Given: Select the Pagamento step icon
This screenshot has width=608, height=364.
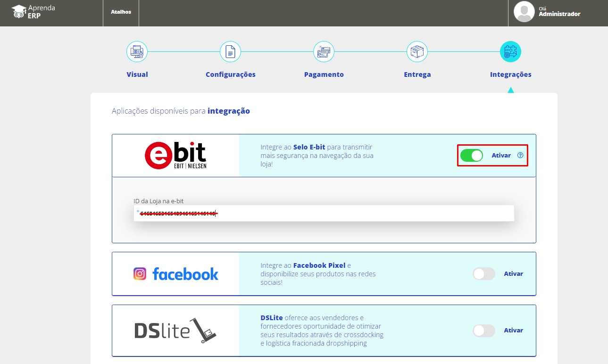Looking at the screenshot, I should [x=324, y=51].
